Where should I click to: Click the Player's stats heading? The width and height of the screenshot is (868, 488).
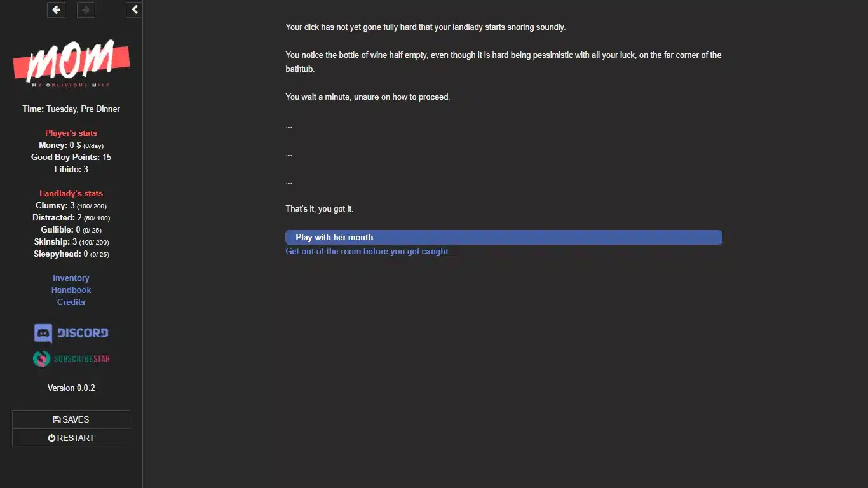click(71, 133)
